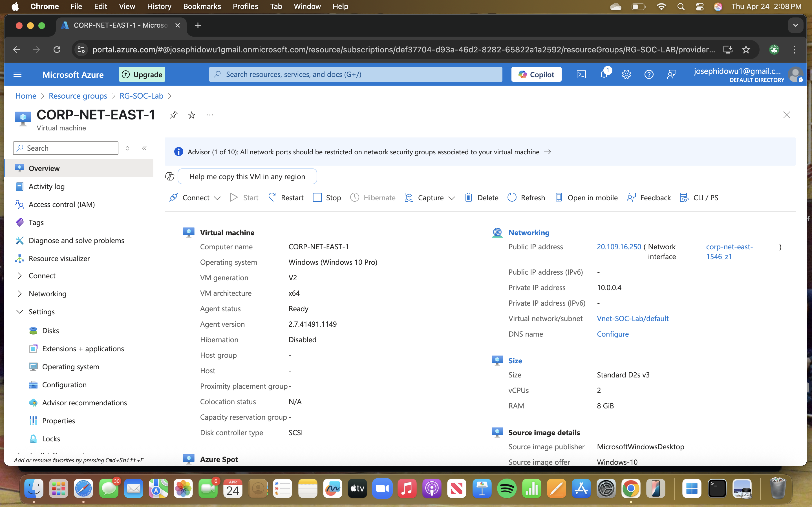Open portal settings gear icon
The height and width of the screenshot is (507, 812).
tap(626, 74)
